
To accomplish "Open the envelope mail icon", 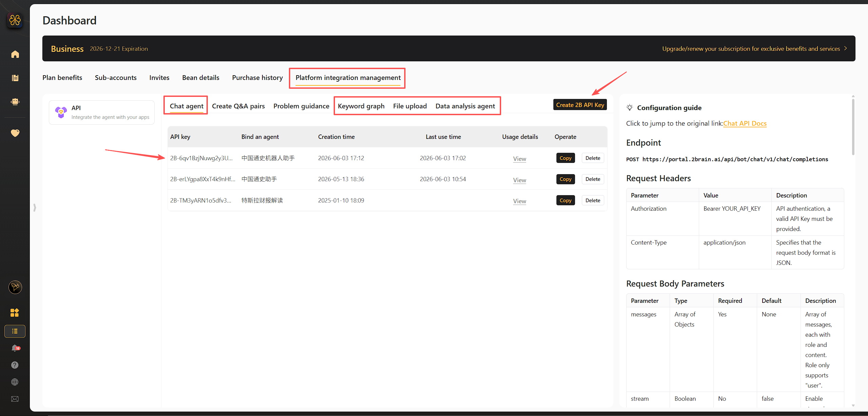I will pos(15,399).
